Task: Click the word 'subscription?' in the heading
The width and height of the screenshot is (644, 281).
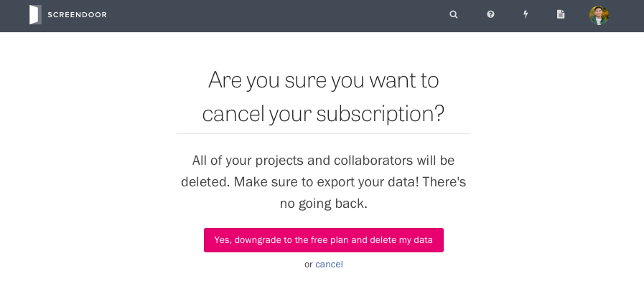Action: (381, 115)
